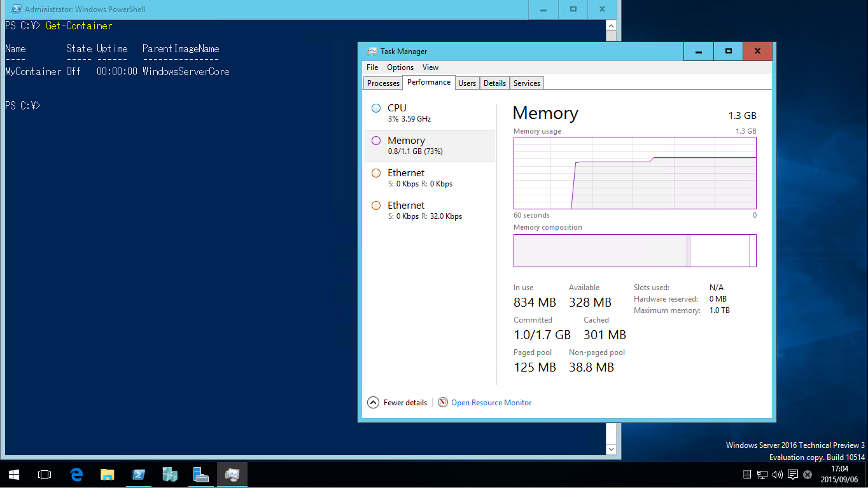868x488 pixels.
Task: Click the Cached 301 MB value
Action: [605, 335]
